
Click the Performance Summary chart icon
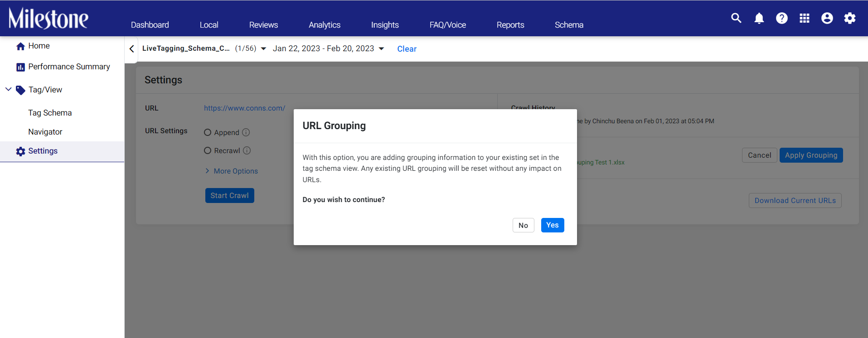click(20, 67)
